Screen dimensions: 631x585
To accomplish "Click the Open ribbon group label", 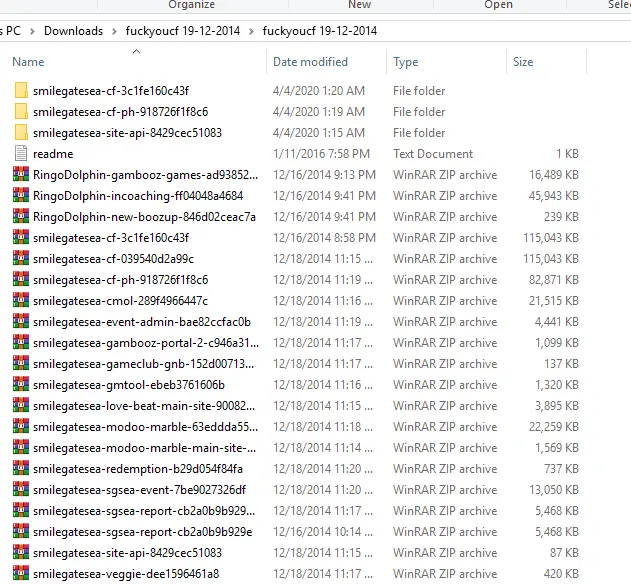I will [498, 4].
